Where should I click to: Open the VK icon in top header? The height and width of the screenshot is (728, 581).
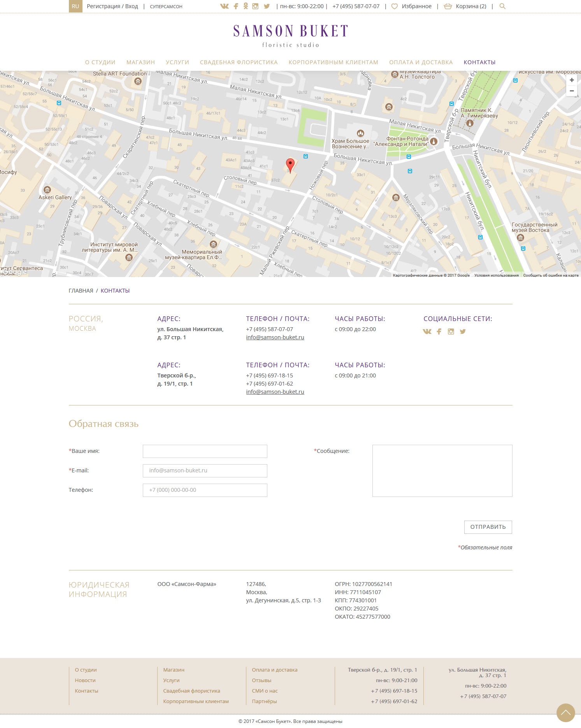point(224,6)
